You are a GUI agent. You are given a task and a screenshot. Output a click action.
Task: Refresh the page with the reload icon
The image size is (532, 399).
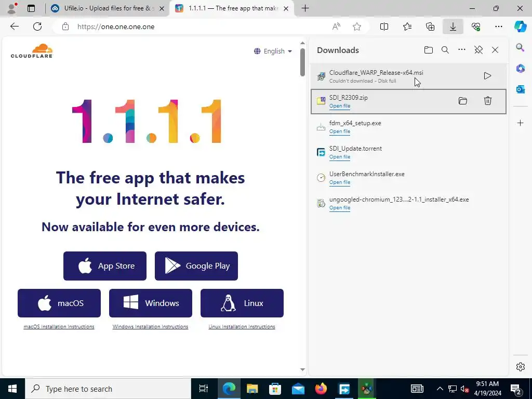coord(37,26)
